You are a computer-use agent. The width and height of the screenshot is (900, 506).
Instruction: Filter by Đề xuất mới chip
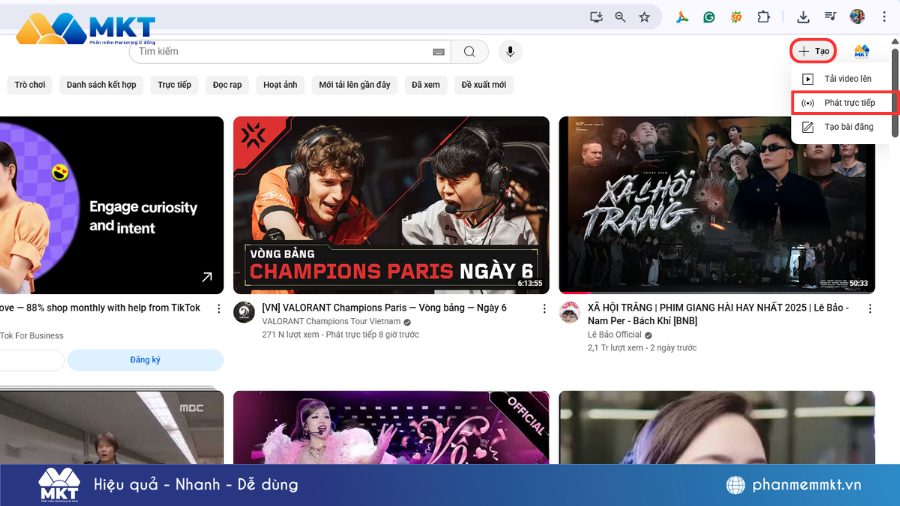point(484,85)
